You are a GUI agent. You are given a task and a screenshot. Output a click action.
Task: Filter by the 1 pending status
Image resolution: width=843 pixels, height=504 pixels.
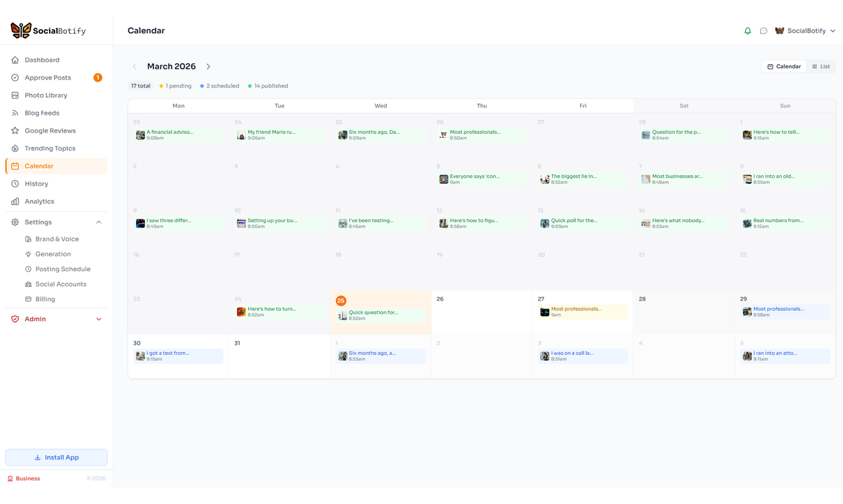click(x=175, y=86)
